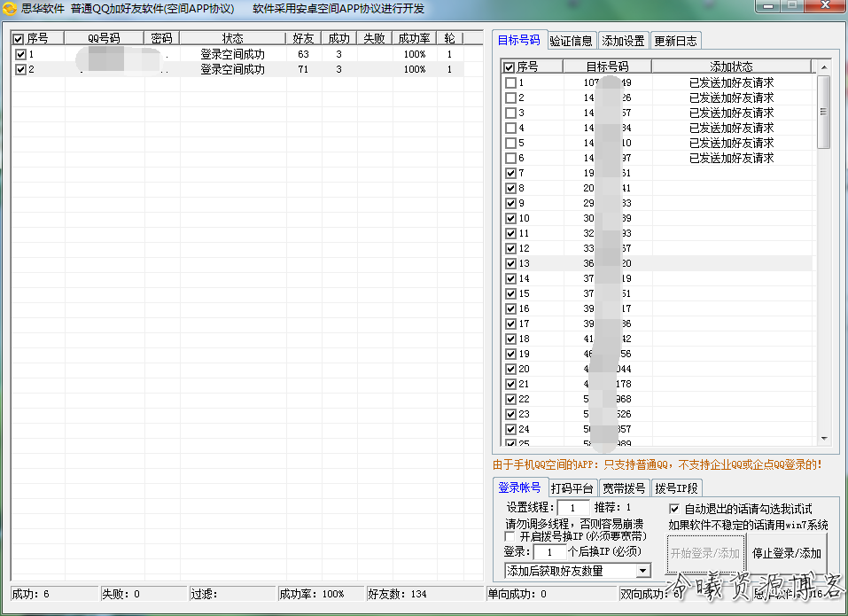Click the target list vertical scrollbar thumb
This screenshot has width=848, height=616.
click(824, 112)
